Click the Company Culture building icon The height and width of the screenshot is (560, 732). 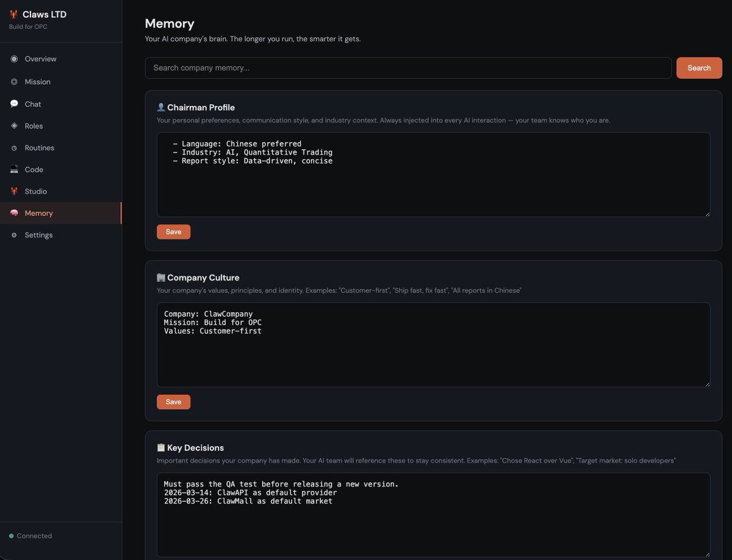point(161,278)
